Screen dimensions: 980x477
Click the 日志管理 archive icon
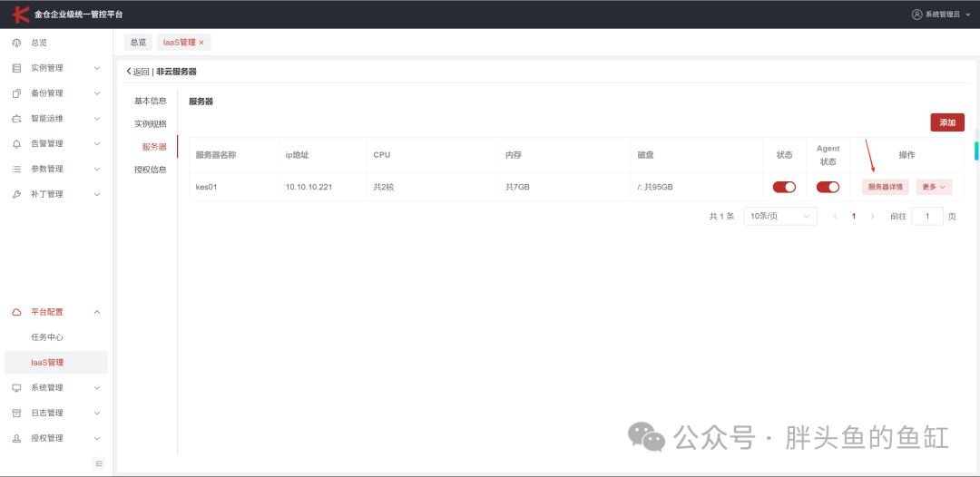pos(17,414)
